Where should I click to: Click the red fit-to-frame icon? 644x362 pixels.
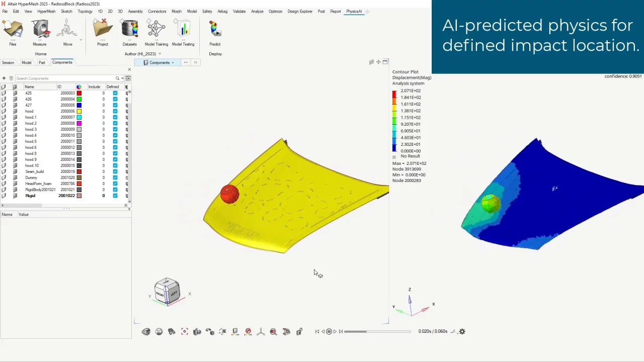[185, 331]
